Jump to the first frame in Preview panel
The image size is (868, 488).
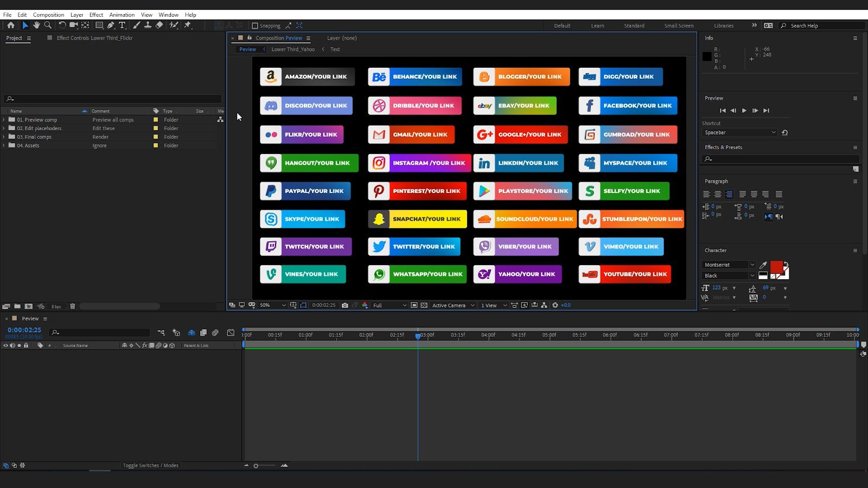(723, 111)
